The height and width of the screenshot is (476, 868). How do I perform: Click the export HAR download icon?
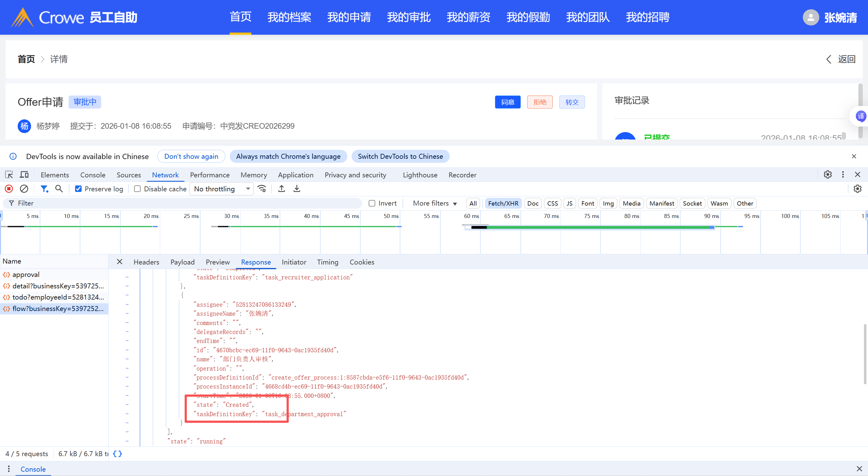296,189
